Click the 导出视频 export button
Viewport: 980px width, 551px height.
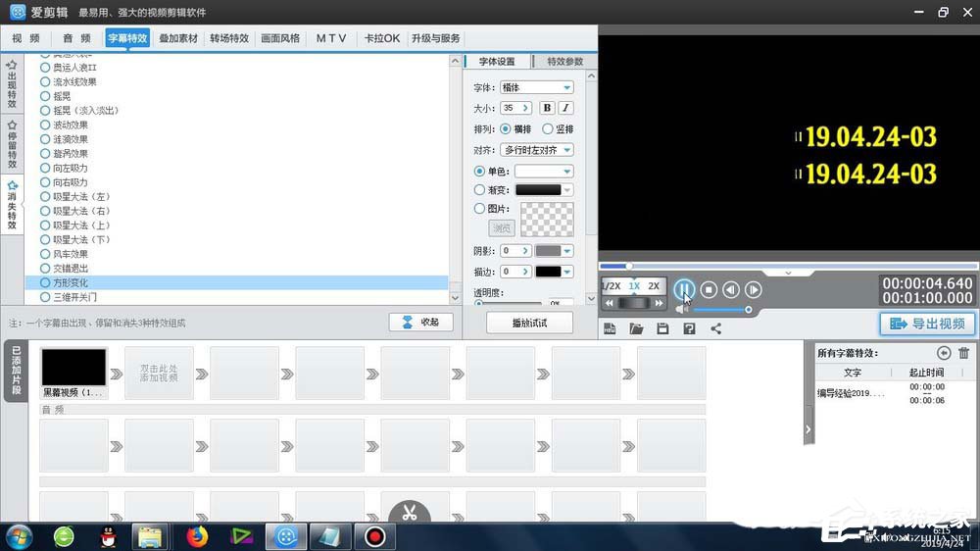click(927, 324)
